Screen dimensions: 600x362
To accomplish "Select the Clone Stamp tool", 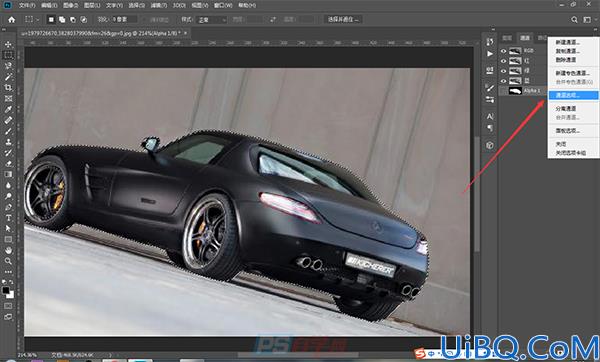I will [x=8, y=142].
